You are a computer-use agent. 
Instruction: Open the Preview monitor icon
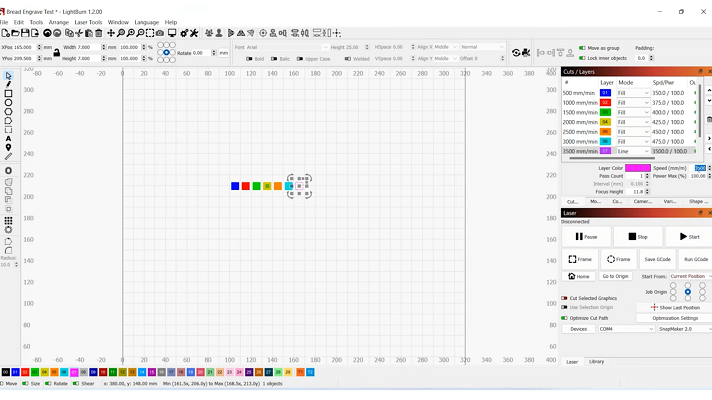tap(172, 33)
